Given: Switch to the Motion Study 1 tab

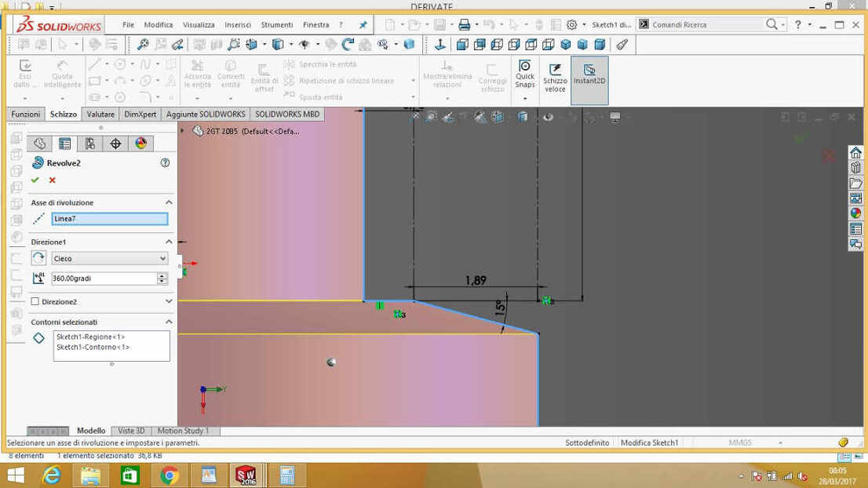Looking at the screenshot, I should tap(183, 431).
